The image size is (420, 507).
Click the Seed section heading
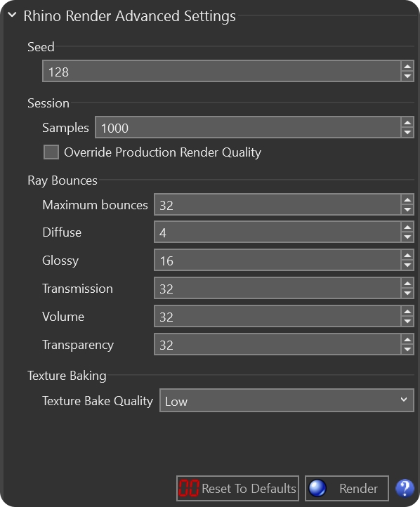tap(41, 47)
